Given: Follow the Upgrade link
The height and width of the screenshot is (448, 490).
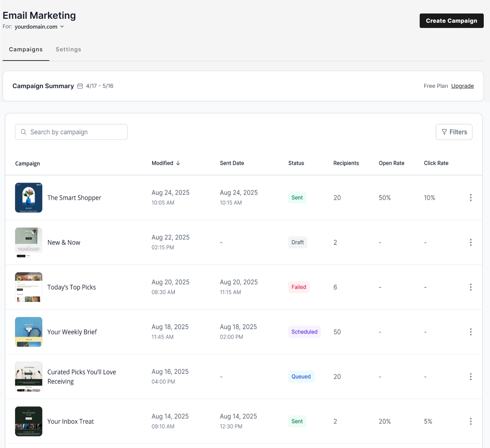Looking at the screenshot, I should coord(462,86).
